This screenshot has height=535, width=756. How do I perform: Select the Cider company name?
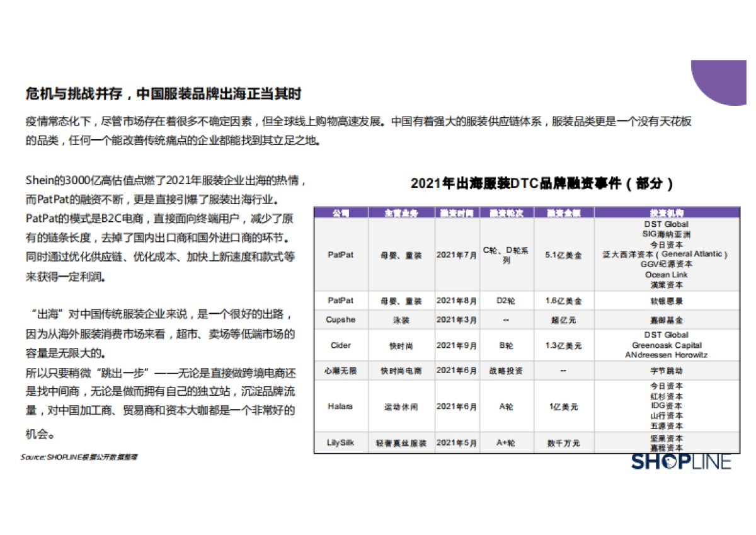[x=339, y=345]
